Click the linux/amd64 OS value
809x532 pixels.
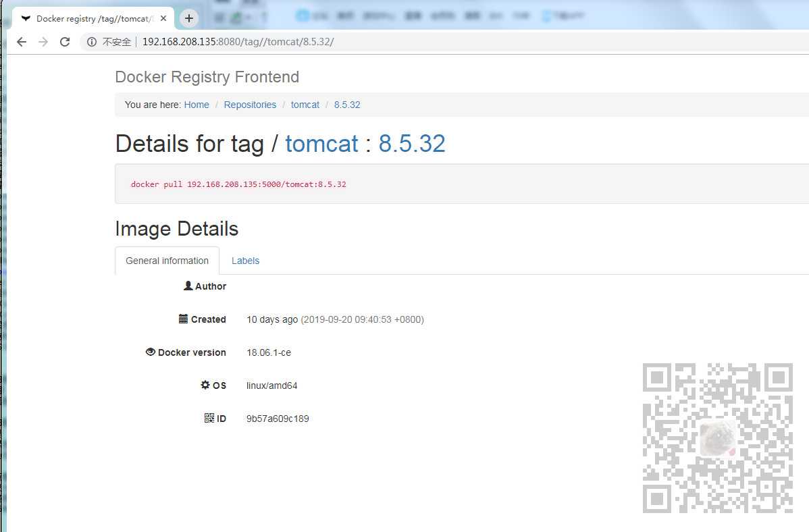[272, 385]
